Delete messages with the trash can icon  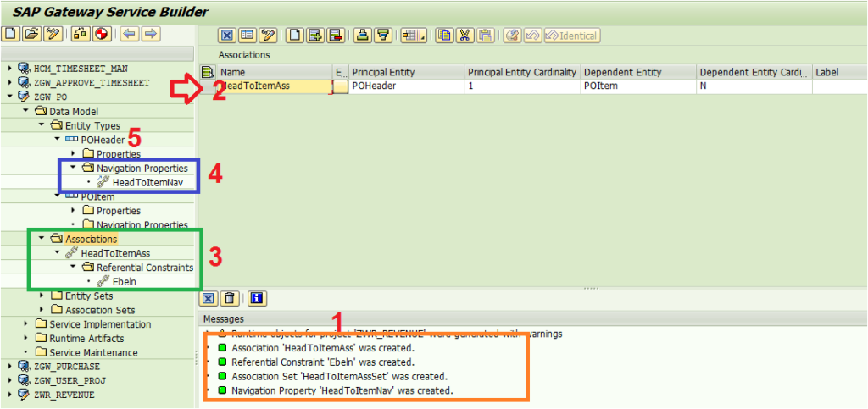[x=230, y=299]
